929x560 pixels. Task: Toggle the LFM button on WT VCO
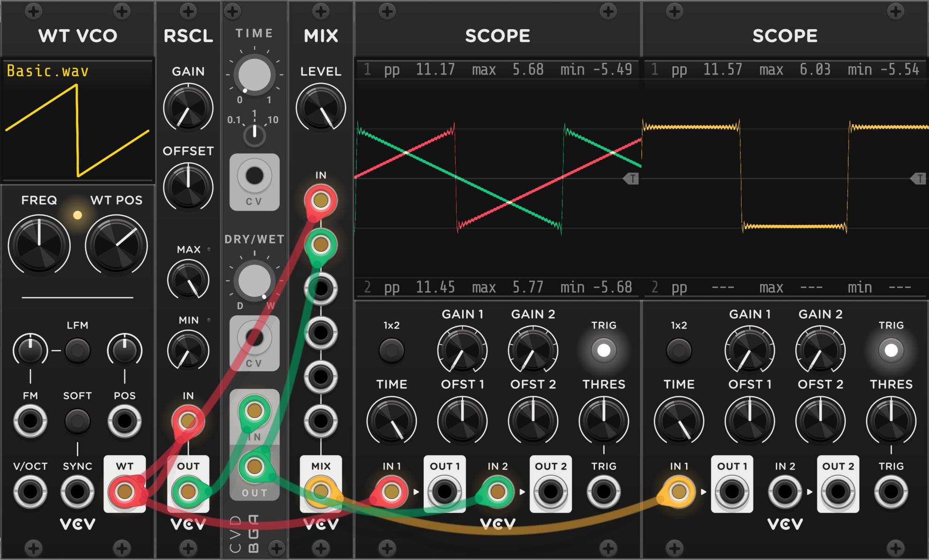click(77, 350)
